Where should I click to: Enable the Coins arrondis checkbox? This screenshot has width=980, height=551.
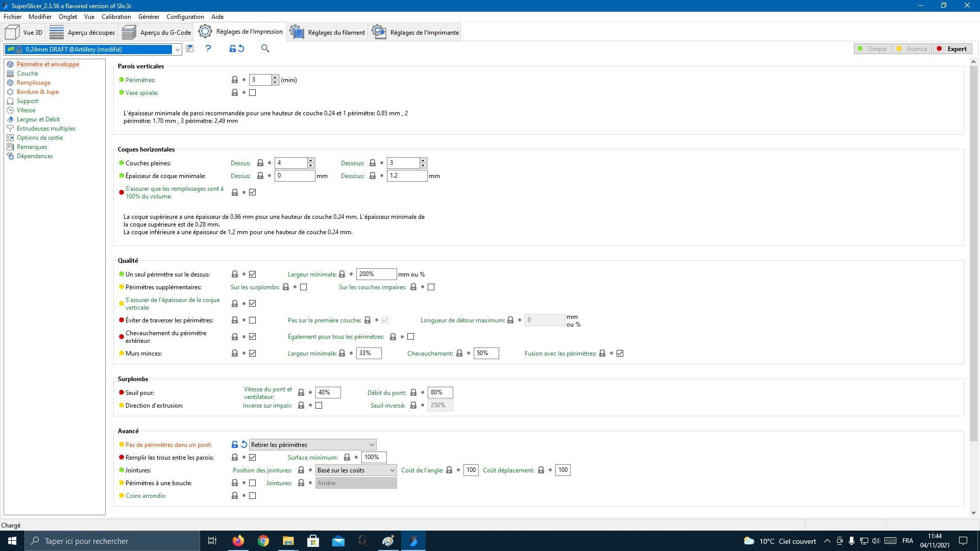(253, 496)
